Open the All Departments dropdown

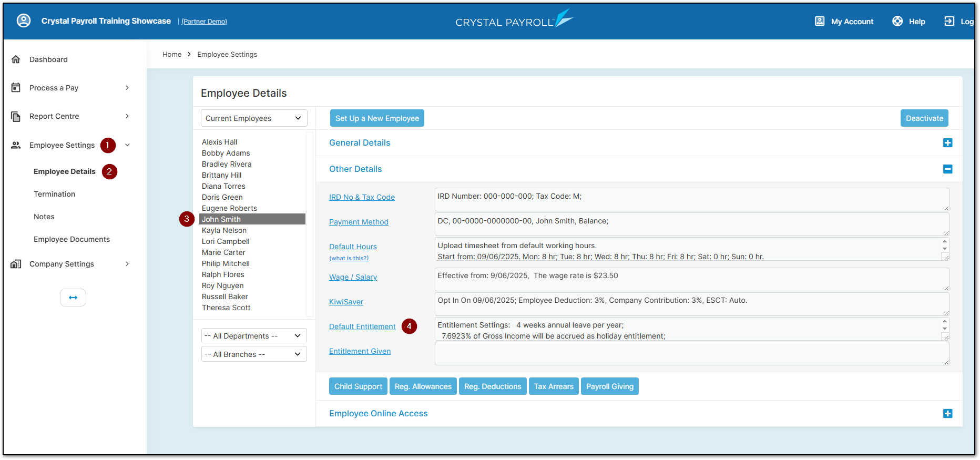254,336
